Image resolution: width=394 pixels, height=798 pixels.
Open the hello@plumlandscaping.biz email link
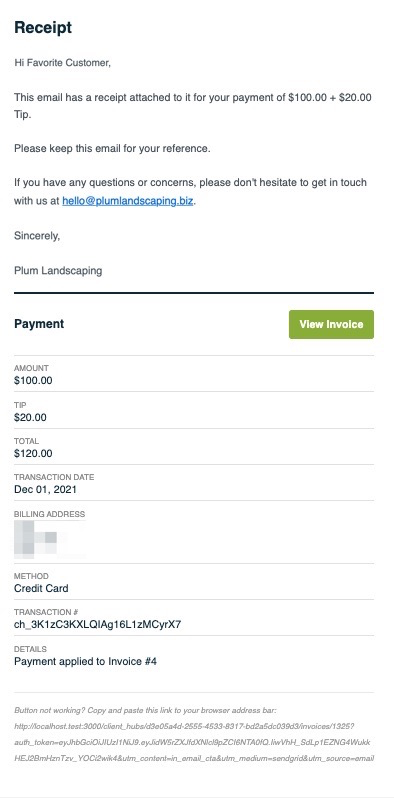tap(127, 201)
